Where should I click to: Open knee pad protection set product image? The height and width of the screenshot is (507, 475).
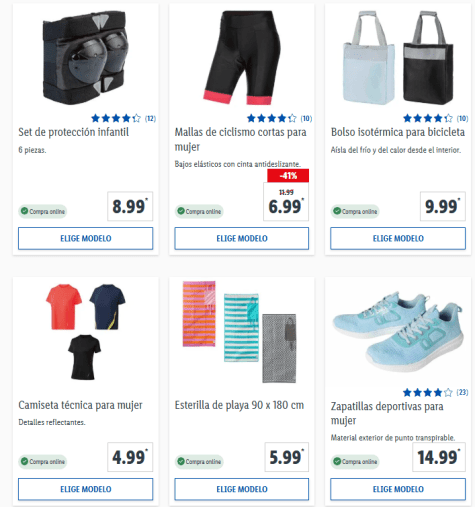86,58
